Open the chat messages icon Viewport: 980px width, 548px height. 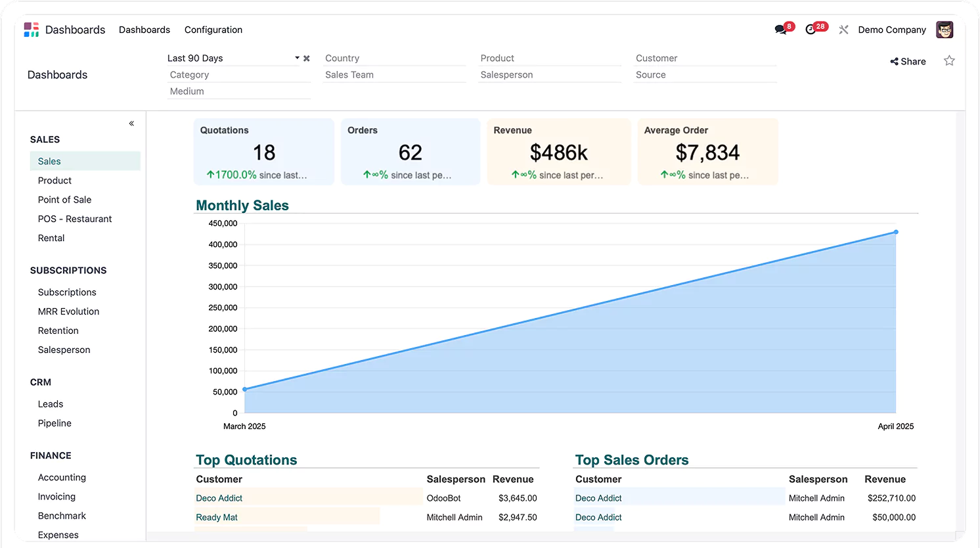pyautogui.click(x=780, y=30)
